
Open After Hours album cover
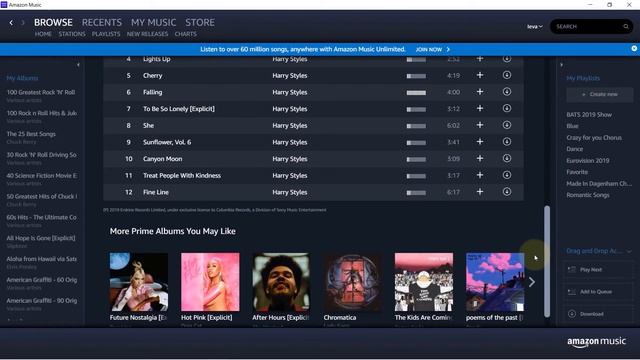[x=281, y=282]
